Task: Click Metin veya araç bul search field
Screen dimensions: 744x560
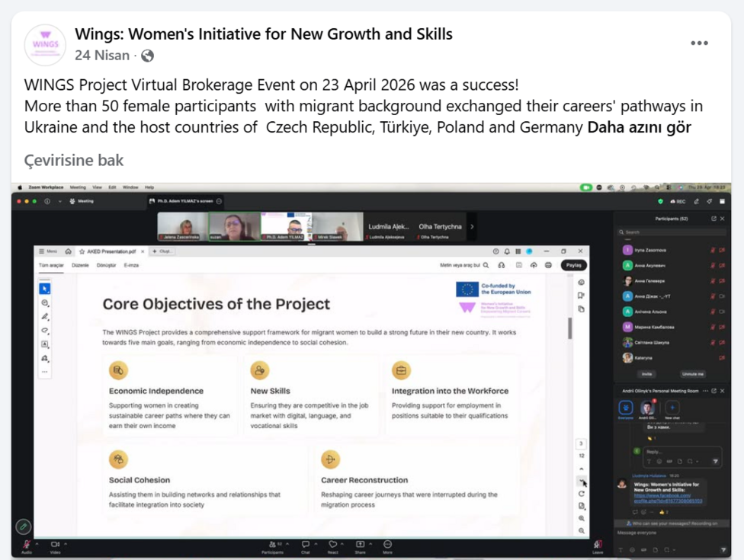Action: pos(464,265)
